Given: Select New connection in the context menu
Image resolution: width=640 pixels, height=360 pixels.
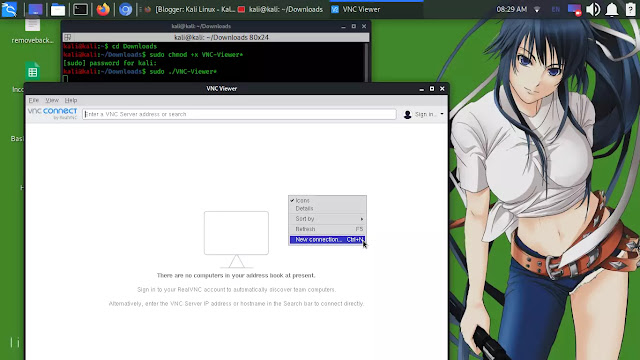Looking at the screenshot, I should [x=327, y=240].
